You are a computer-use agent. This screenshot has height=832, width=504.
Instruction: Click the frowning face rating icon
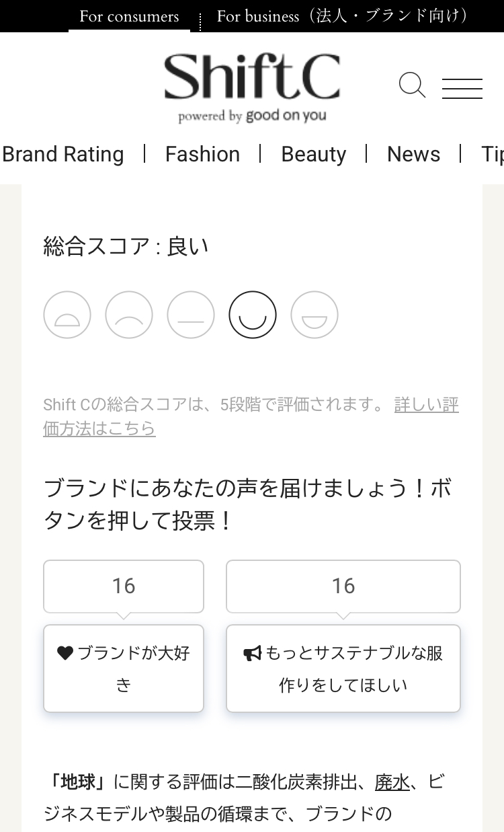point(129,315)
